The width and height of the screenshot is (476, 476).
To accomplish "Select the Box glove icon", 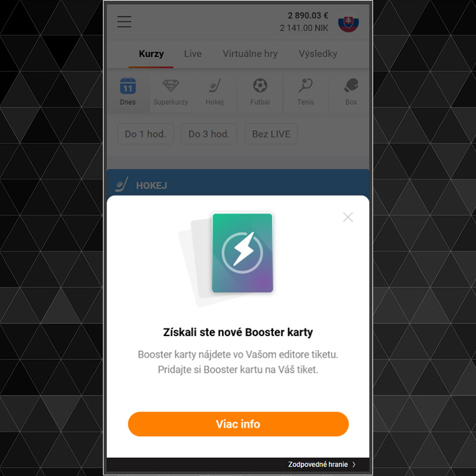I will [x=351, y=86].
